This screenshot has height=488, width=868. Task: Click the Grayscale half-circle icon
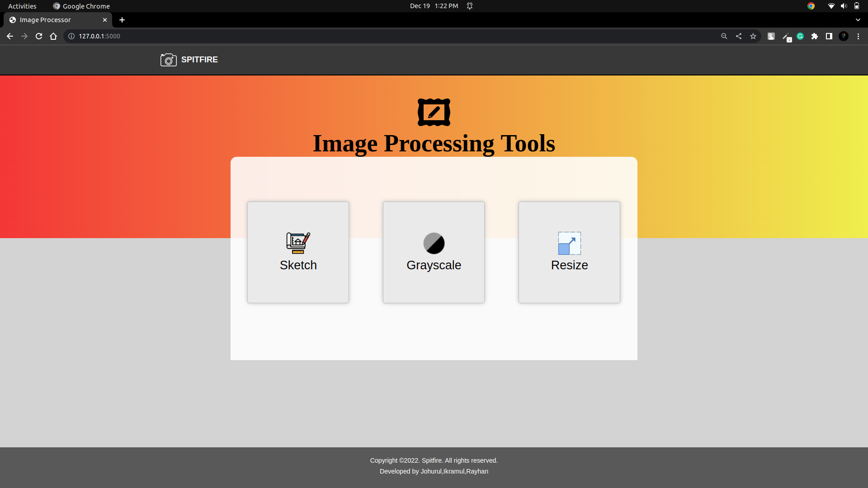coord(434,243)
